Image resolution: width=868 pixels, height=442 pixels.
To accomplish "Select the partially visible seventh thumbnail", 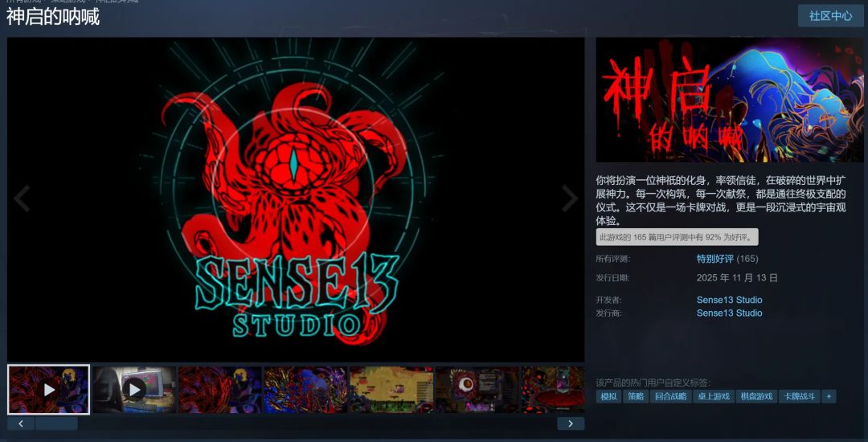I will pyautogui.click(x=553, y=390).
